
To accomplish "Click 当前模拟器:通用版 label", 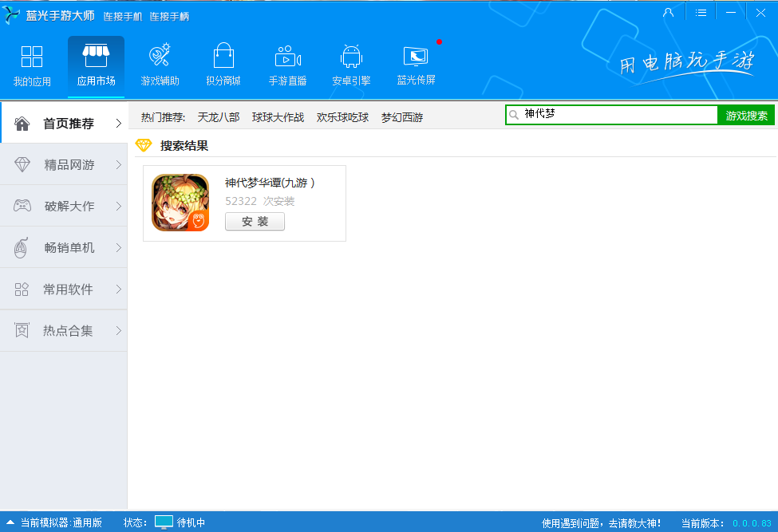I will (x=61, y=522).
